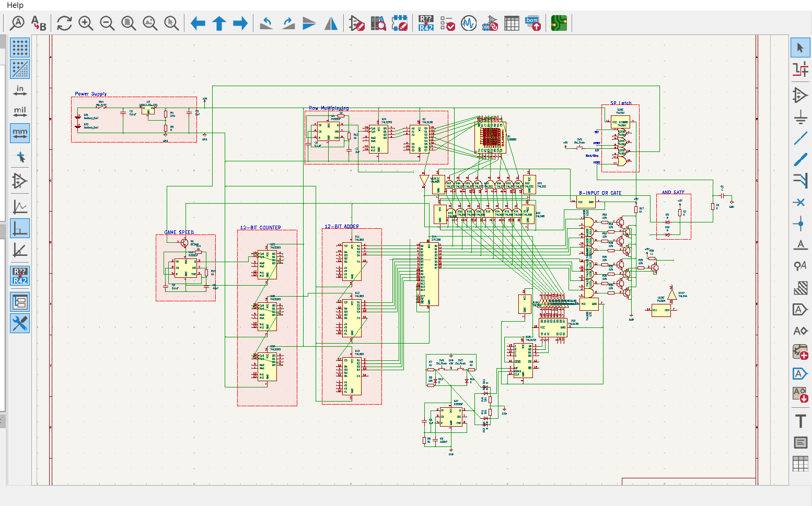Viewport: 812px width, 506px height.
Task: Choose the Place Power Port tool
Action: coord(800,117)
